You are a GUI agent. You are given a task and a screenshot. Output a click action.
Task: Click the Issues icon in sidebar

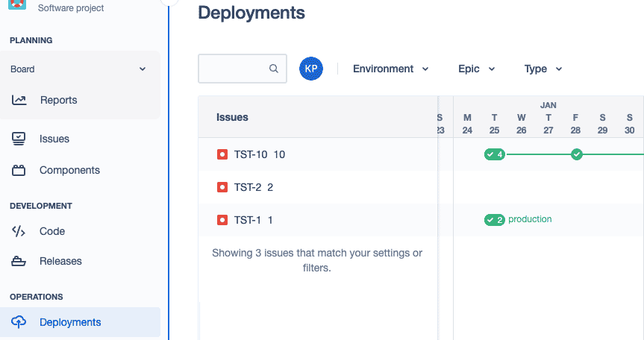pyautogui.click(x=19, y=139)
